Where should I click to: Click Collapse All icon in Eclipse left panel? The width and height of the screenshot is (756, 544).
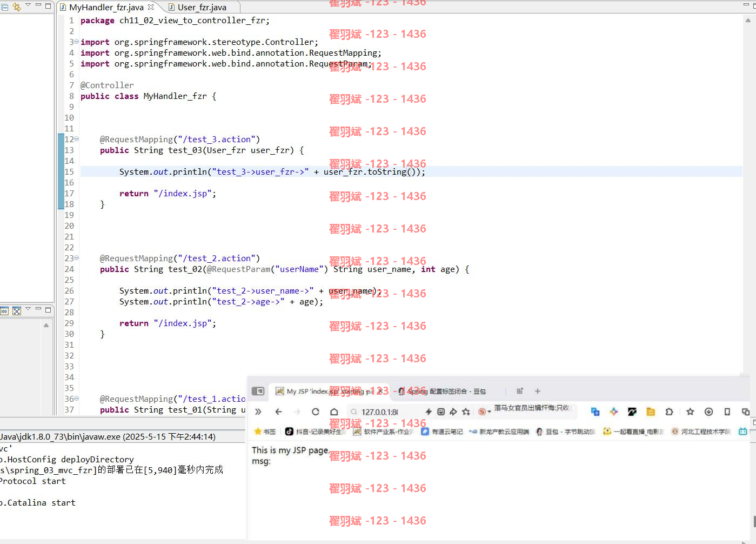point(4,7)
